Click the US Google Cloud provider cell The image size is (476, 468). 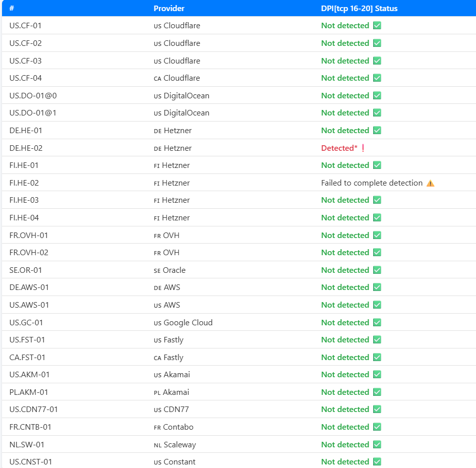tap(183, 323)
